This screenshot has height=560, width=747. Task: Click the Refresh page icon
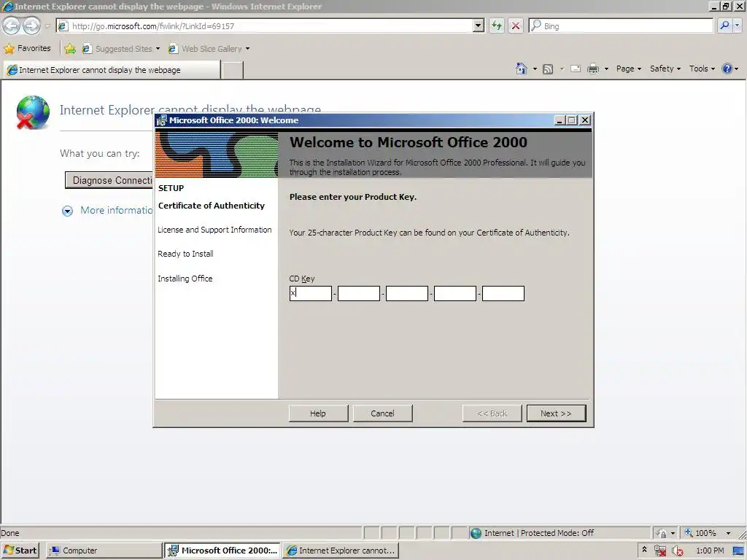497,26
